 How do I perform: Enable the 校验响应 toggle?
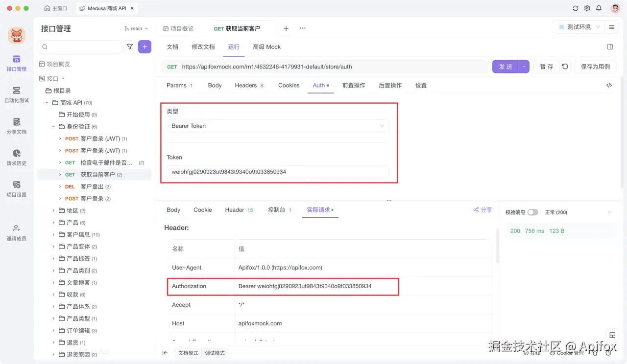coord(532,212)
